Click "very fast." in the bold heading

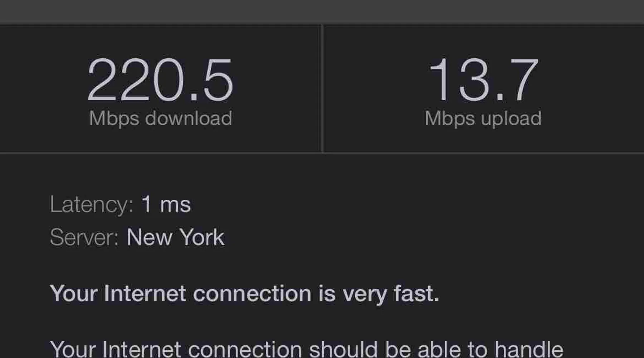click(391, 294)
